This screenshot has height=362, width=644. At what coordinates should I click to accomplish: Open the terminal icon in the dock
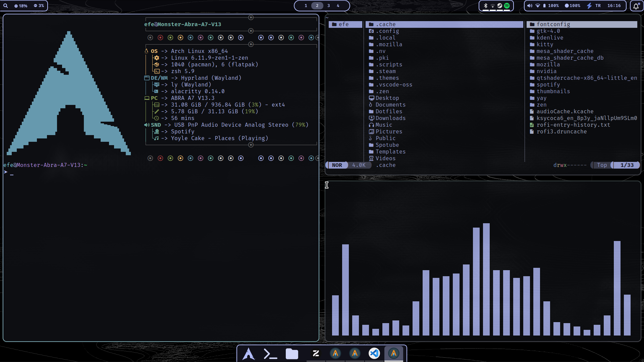point(270,353)
